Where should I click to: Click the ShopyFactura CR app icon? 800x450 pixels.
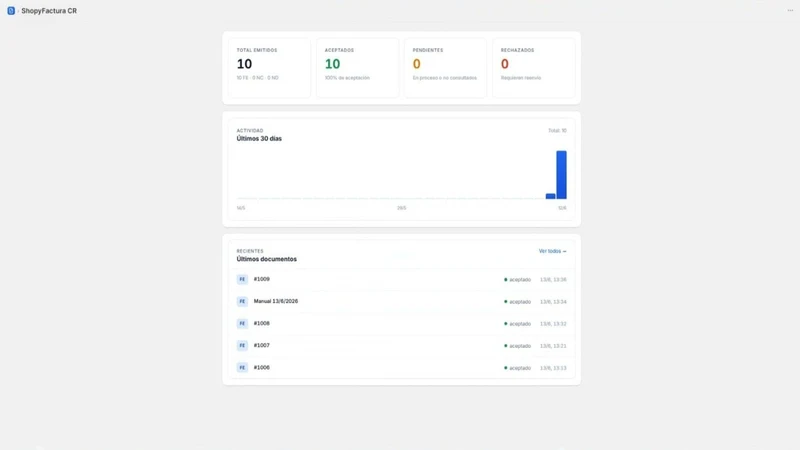pyautogui.click(x=11, y=11)
